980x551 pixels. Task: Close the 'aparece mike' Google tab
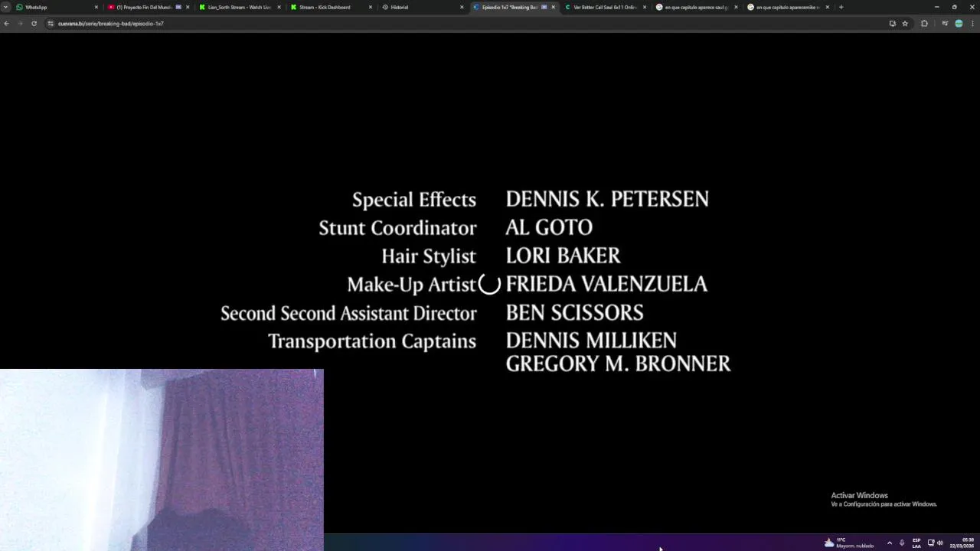pos(828,7)
